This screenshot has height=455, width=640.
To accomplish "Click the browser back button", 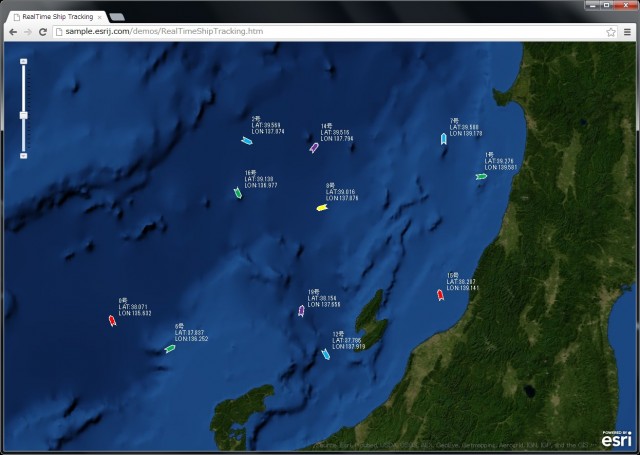I will (12, 32).
